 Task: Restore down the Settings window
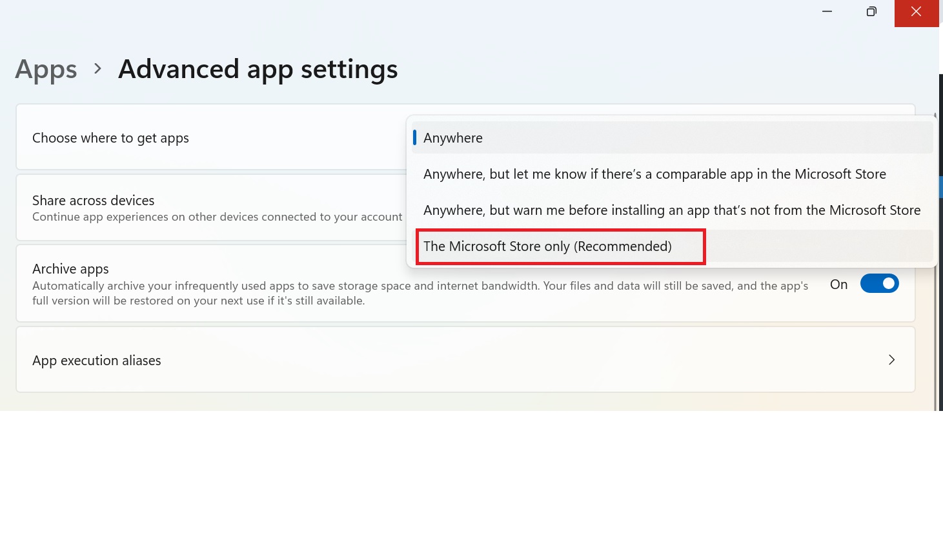pyautogui.click(x=871, y=12)
